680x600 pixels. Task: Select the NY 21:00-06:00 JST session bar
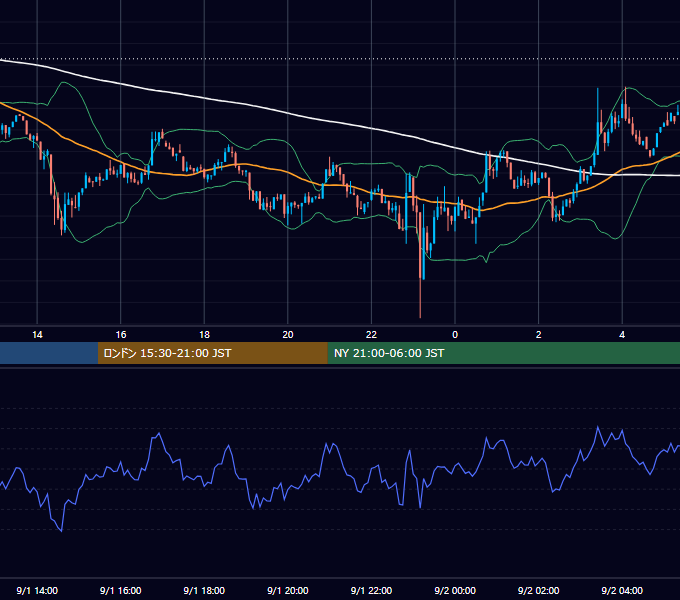click(503, 353)
